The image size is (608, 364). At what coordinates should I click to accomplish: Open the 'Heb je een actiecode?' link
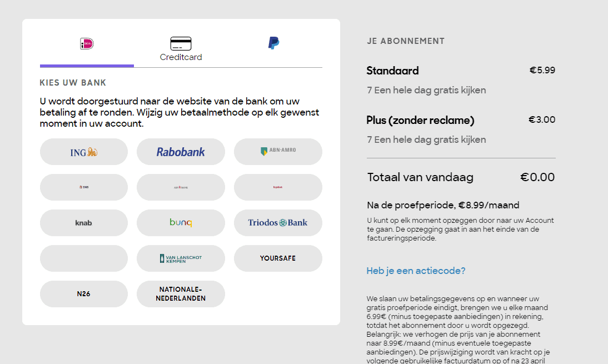click(x=416, y=271)
